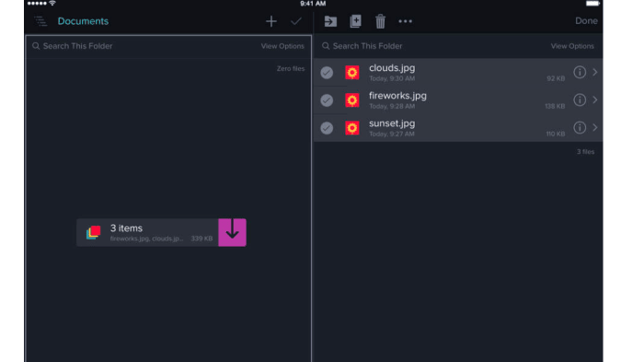Tap the 110 KB size of sunset.jpg
The height and width of the screenshot is (362, 644).
click(x=556, y=134)
